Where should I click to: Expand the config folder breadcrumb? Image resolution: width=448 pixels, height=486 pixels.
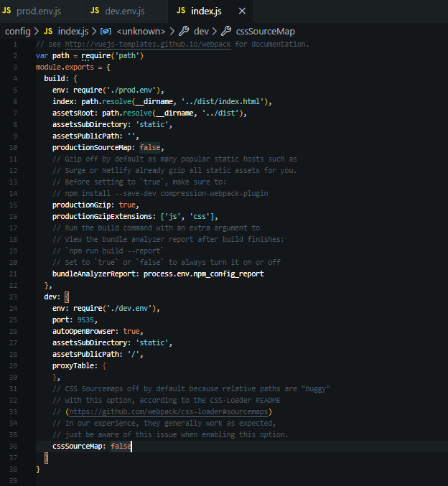(x=17, y=31)
